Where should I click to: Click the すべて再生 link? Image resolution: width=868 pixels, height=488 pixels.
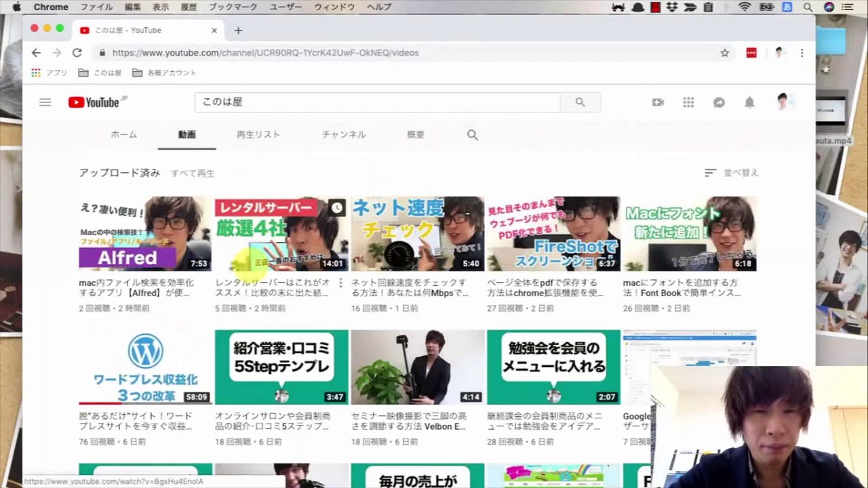coord(193,174)
